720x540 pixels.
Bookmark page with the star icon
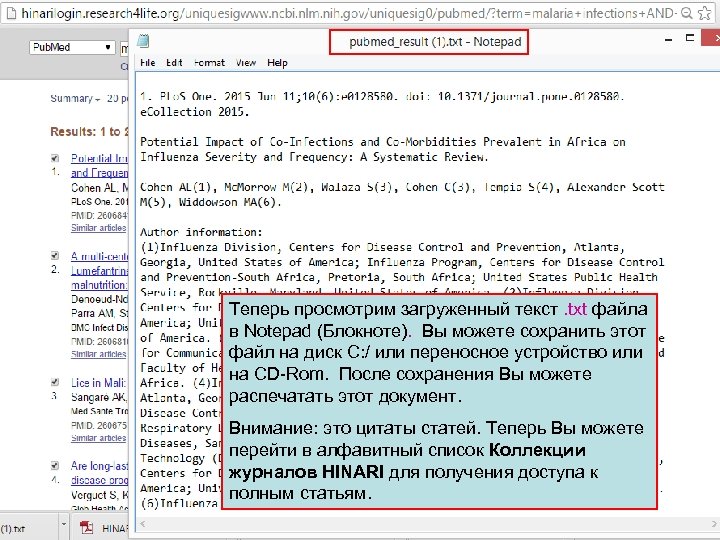click(x=704, y=13)
